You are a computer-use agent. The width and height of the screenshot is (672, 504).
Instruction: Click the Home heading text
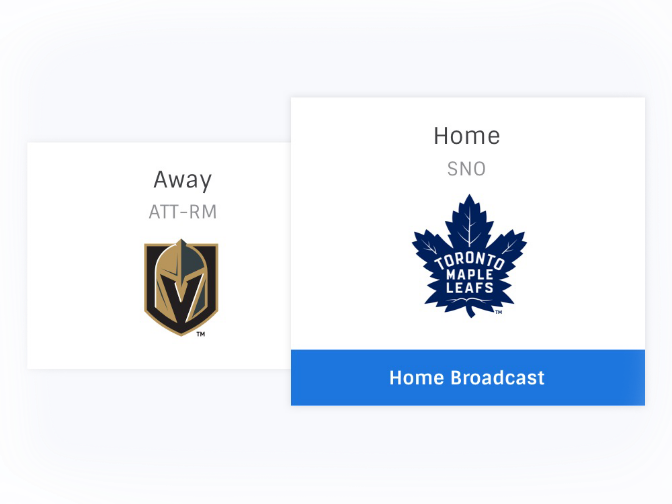coord(467,136)
